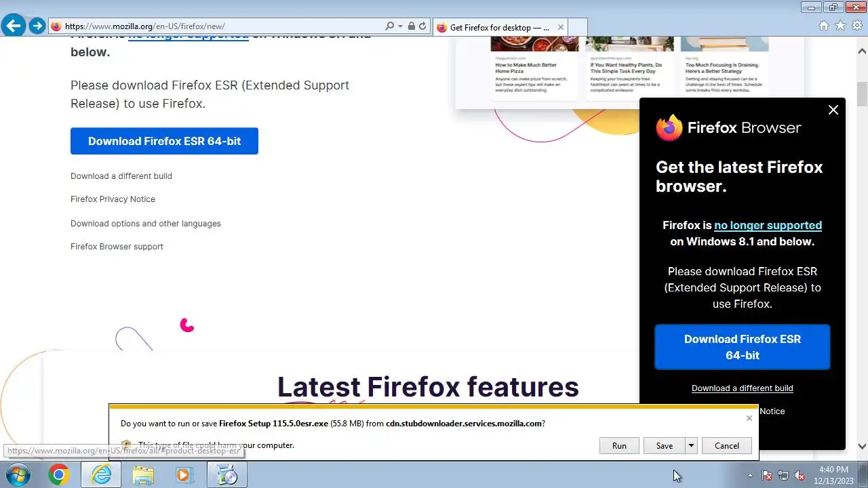Open 'Firefox Browser support' link

[117, 247]
